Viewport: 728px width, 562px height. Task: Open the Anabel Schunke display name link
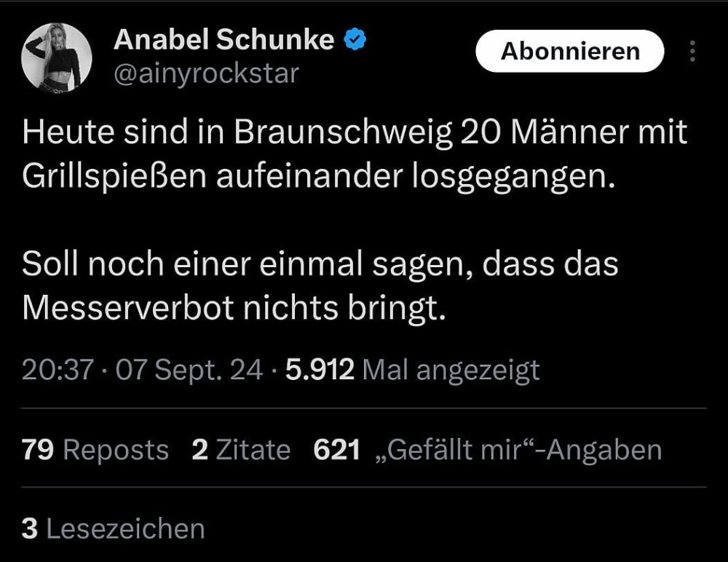(223, 41)
